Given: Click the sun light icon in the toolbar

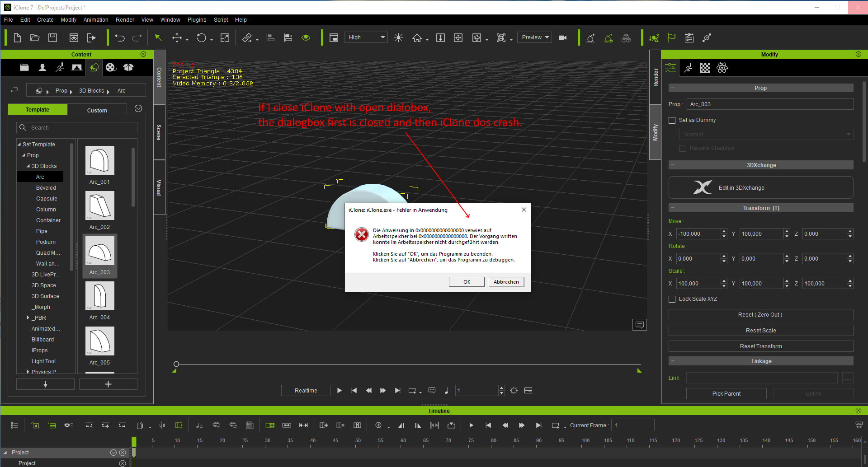Looking at the screenshot, I should pos(398,38).
